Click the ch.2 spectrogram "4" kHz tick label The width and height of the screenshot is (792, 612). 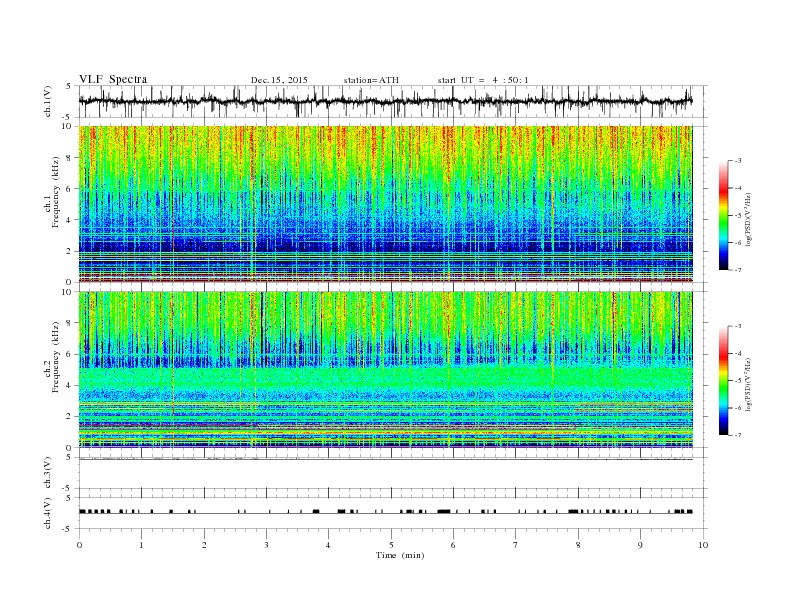[69, 385]
